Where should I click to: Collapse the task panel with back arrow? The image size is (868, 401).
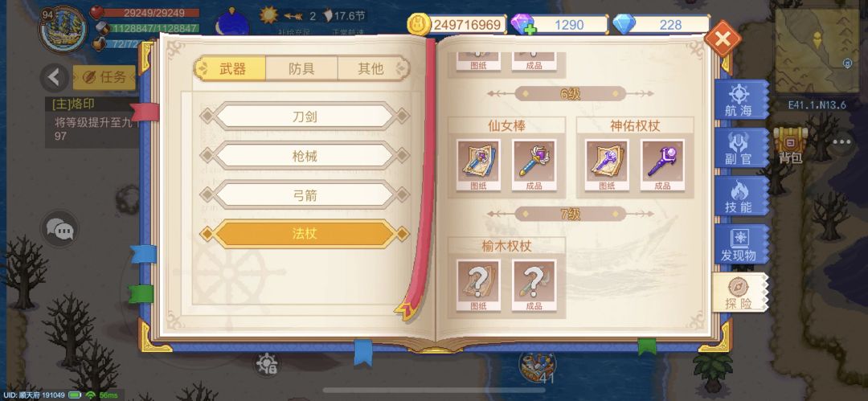click(55, 77)
